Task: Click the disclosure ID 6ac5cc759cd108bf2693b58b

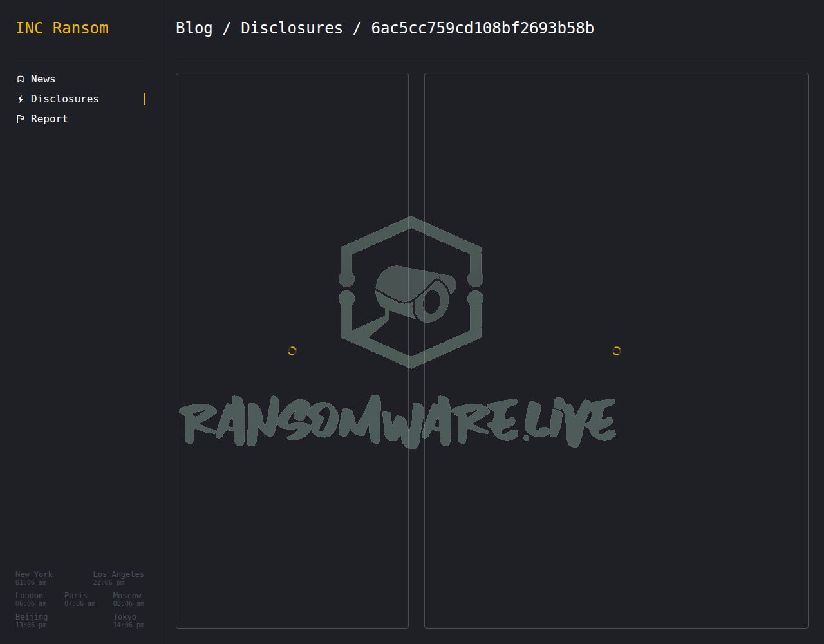Action: coord(482,28)
